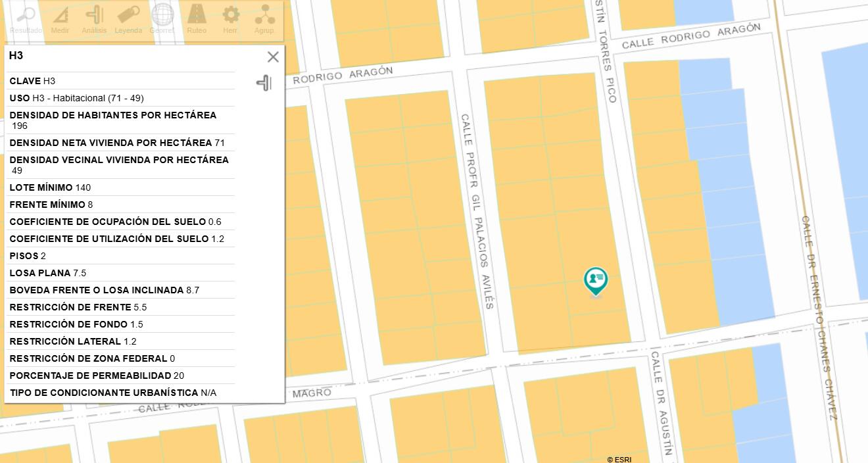Select Boveda frente o losa inclinada row

[122, 290]
